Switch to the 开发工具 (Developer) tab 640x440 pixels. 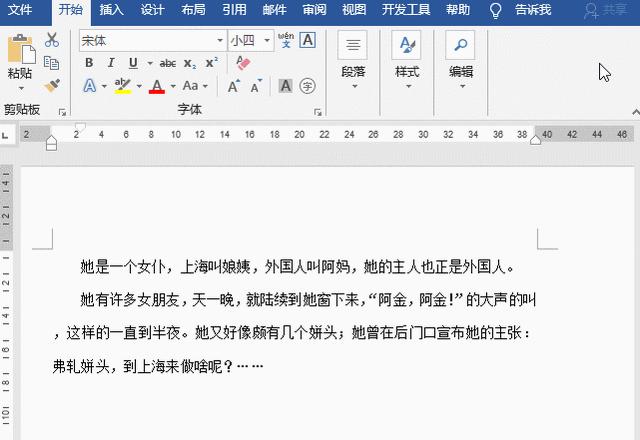pos(406,9)
